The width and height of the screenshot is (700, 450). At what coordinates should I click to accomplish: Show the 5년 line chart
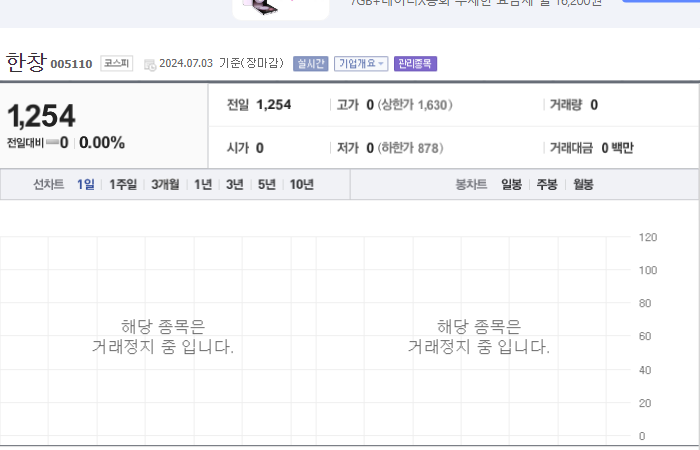[267, 184]
